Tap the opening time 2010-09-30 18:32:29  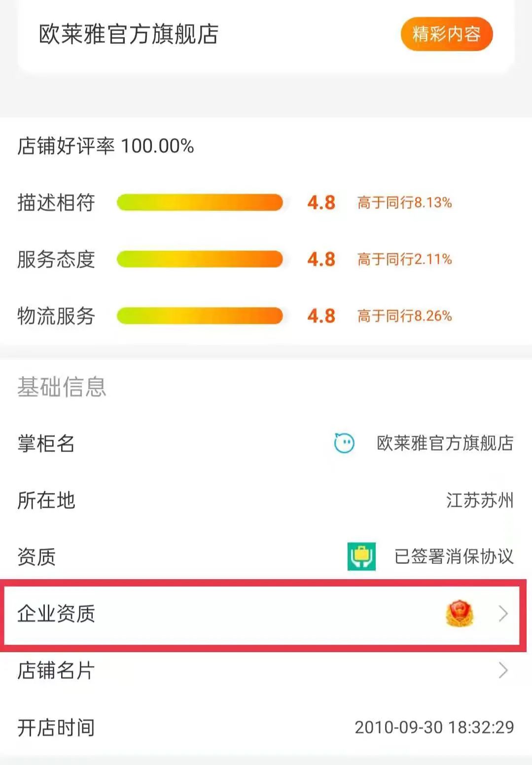click(434, 728)
